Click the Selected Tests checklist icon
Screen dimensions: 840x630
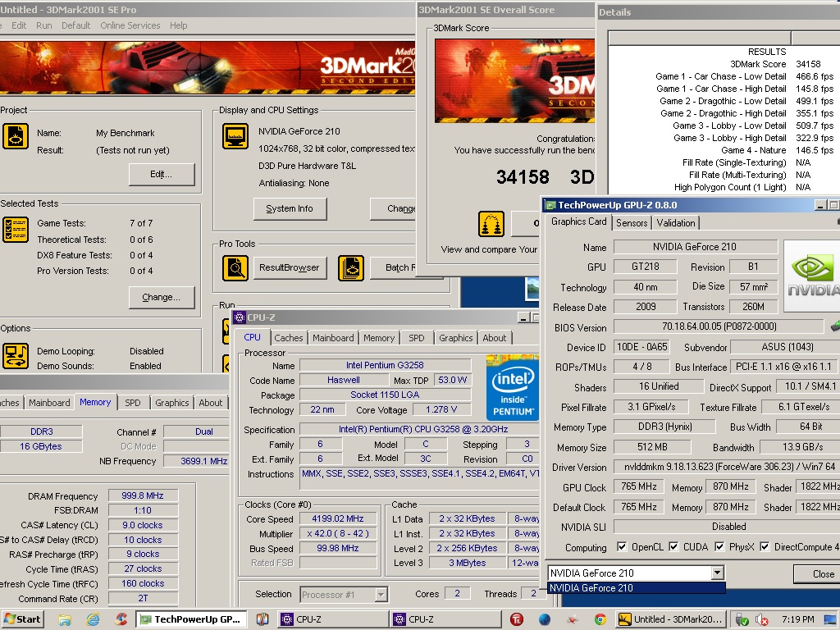pyautogui.click(x=16, y=230)
